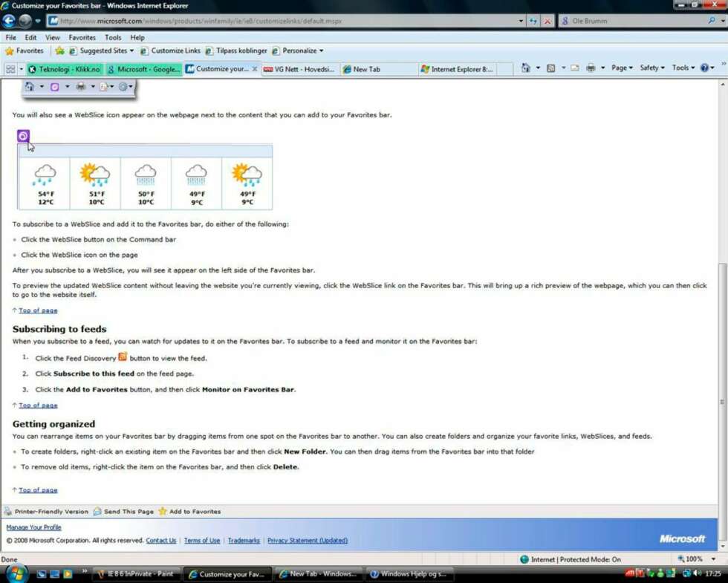Open the Manage Your Profile link
Viewport: 728px width, 583px height.
tap(33, 527)
